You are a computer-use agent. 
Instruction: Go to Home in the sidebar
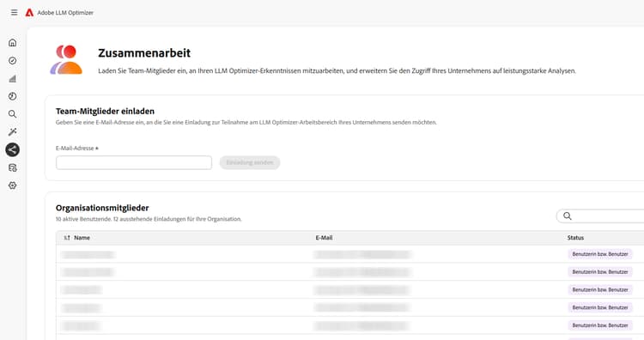click(13, 43)
